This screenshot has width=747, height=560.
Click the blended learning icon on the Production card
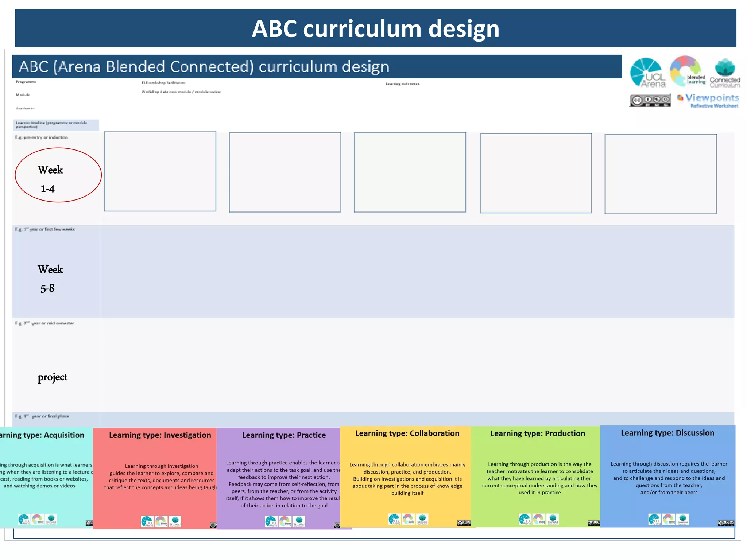[539, 519]
